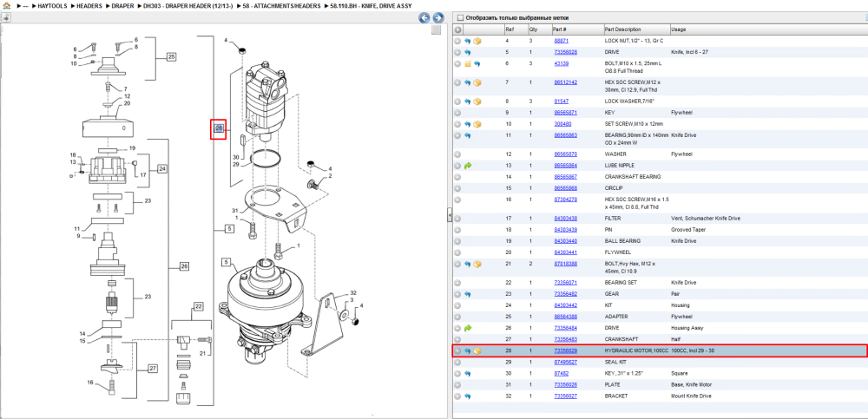Open 58.110.BH - KNIFE, DRIVE ASSY breadcrumb
The width and height of the screenshot is (868, 419).
pyautogui.click(x=371, y=5)
